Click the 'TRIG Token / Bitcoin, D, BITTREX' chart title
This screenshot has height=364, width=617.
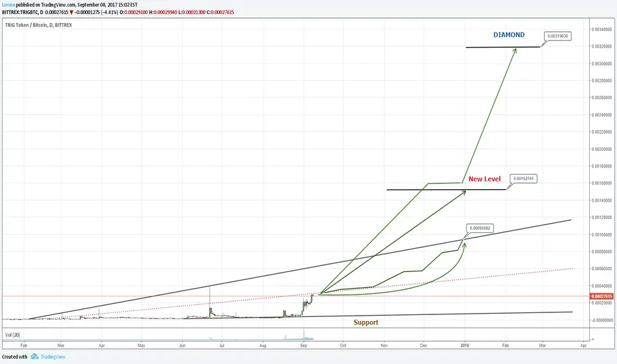tap(38, 24)
